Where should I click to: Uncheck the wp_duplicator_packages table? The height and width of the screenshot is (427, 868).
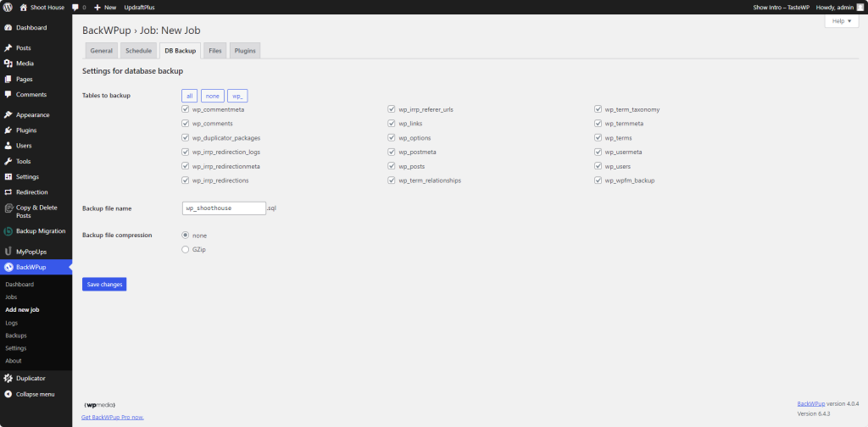tap(186, 138)
